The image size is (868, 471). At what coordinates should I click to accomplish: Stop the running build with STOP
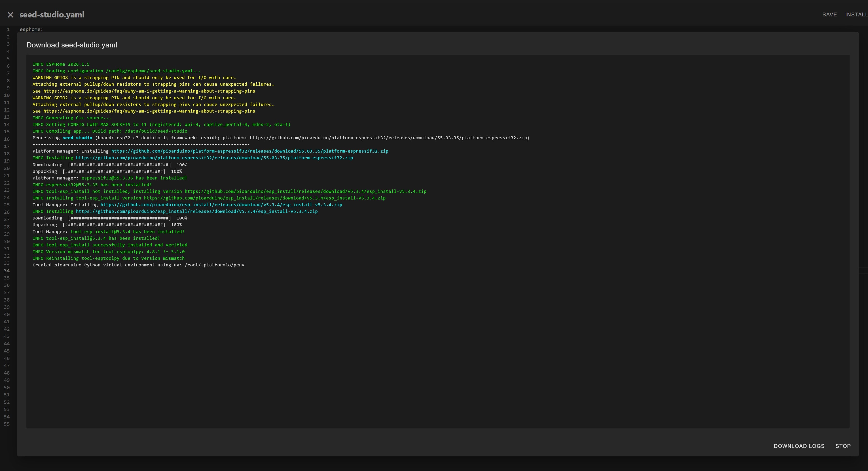point(843,446)
